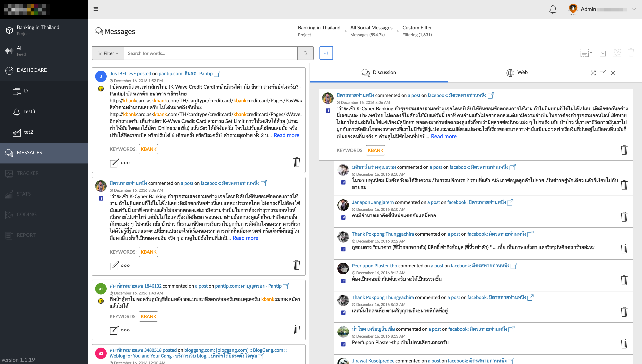This screenshot has width=642, height=364.
Task: Open Jirawat Kusolpredee profile link
Action: pos(373,361)
